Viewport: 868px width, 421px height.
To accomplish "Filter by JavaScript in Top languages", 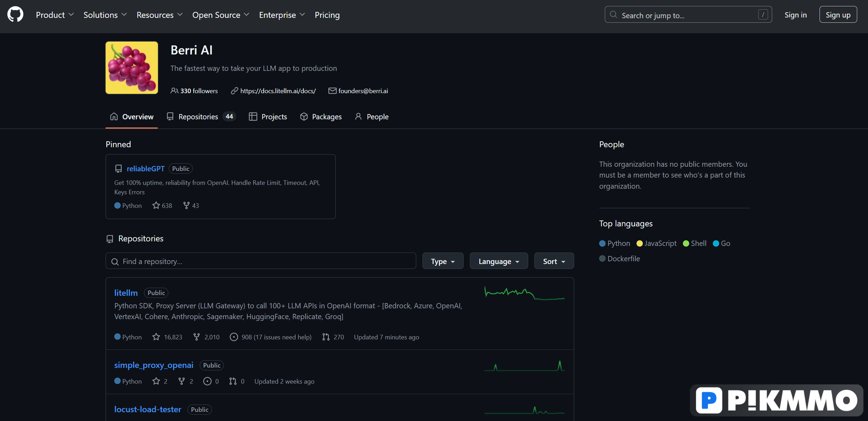I will point(656,243).
